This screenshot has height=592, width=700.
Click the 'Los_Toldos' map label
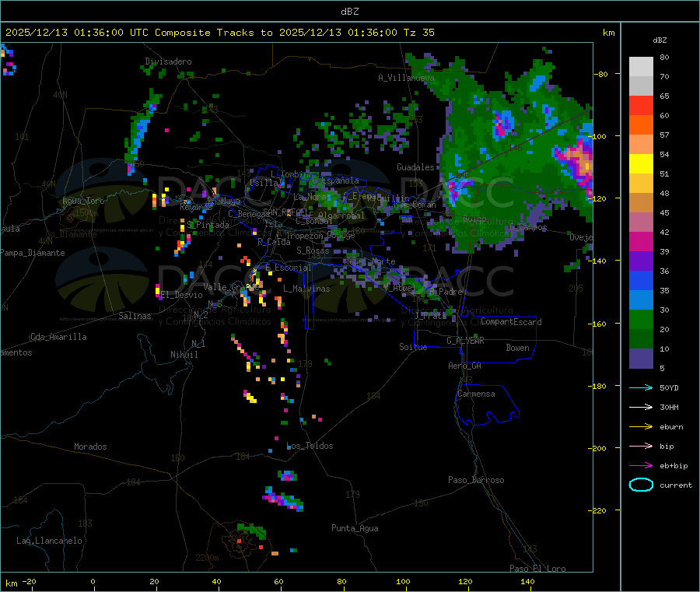pyautogui.click(x=310, y=446)
